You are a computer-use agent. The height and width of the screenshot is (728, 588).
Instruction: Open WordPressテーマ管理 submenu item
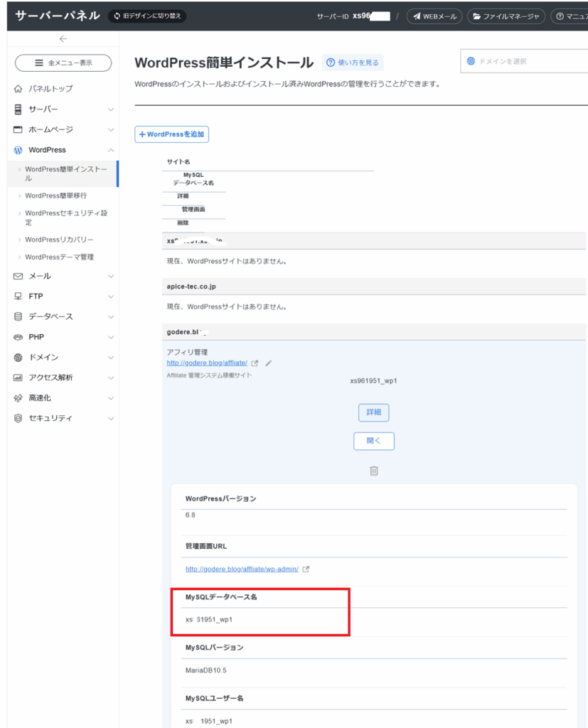pyautogui.click(x=60, y=257)
